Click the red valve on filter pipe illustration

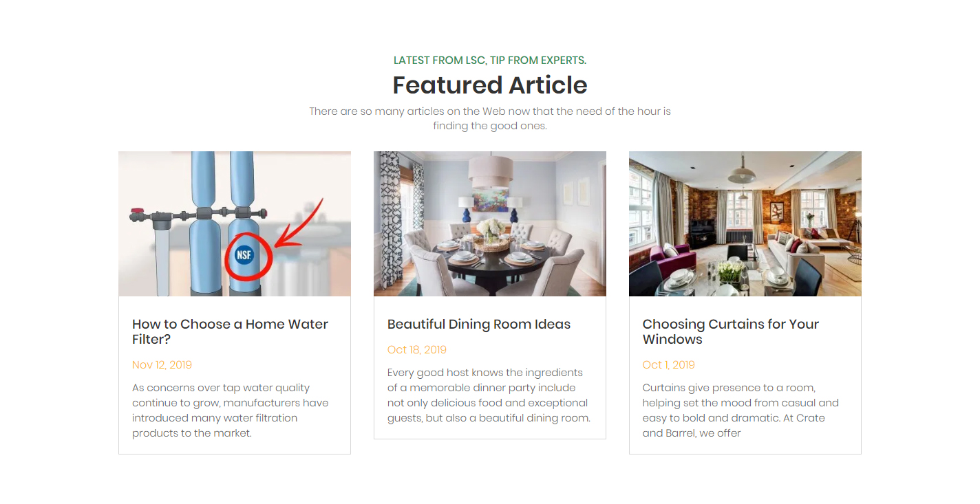click(x=138, y=212)
